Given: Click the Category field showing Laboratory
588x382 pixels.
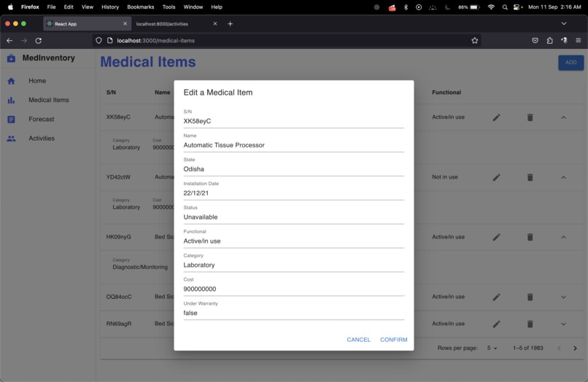Looking at the screenshot, I should pos(293,265).
